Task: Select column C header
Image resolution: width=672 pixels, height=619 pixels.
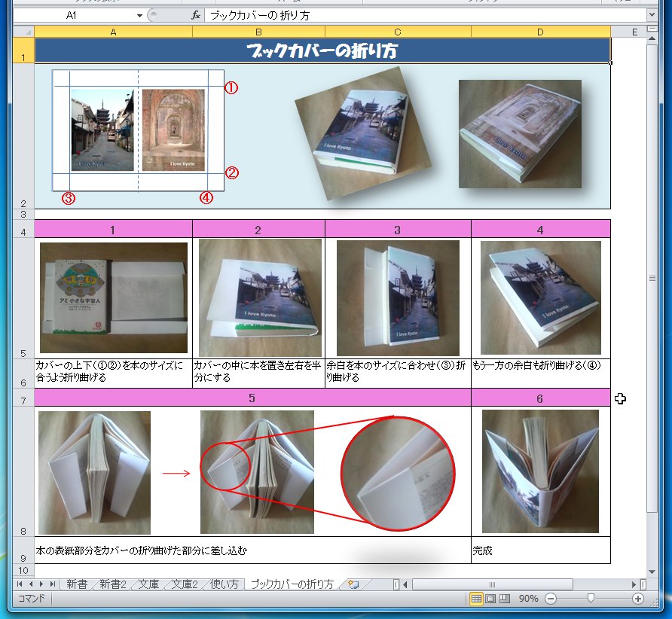Action: pos(398,32)
